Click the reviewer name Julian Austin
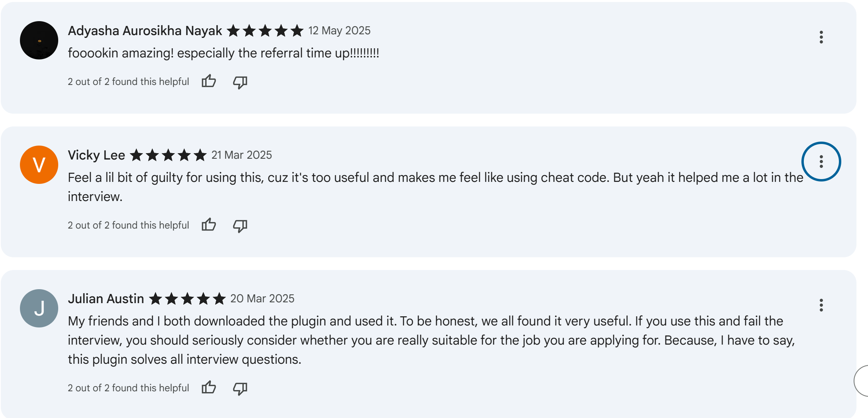Screen dimensions: 868x418 (x=106, y=299)
